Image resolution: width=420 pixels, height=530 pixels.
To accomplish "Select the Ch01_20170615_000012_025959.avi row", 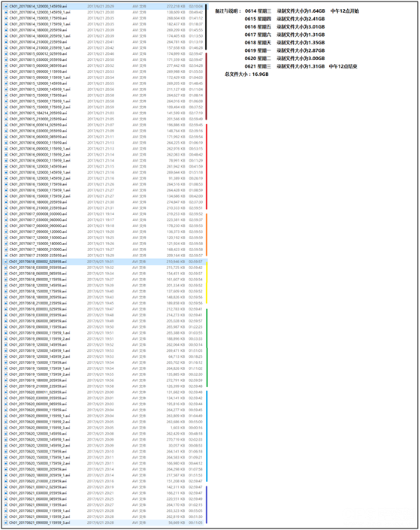I will point(104,53).
